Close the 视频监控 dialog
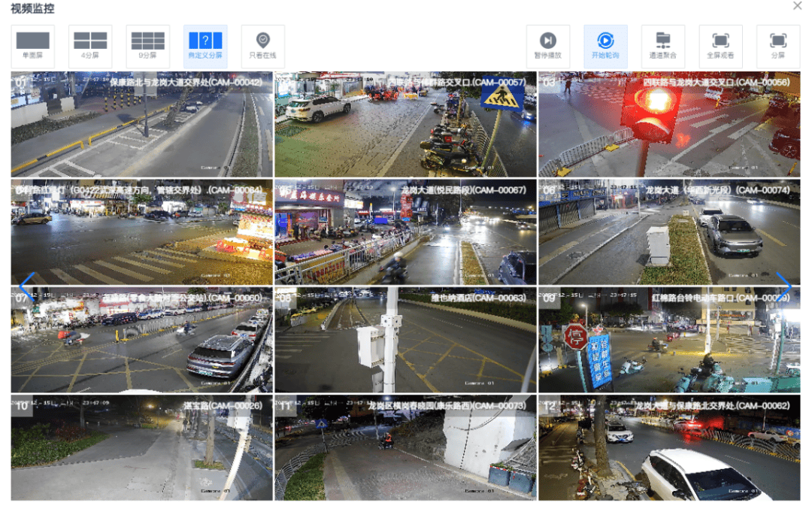This screenshot has height=515, width=812. 798,6
